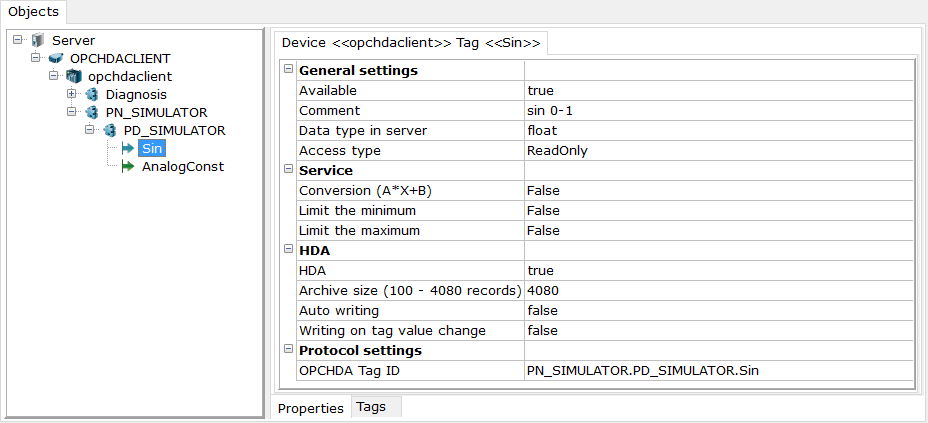Change the Data type value float
The height and width of the screenshot is (423, 928).
pos(718,131)
